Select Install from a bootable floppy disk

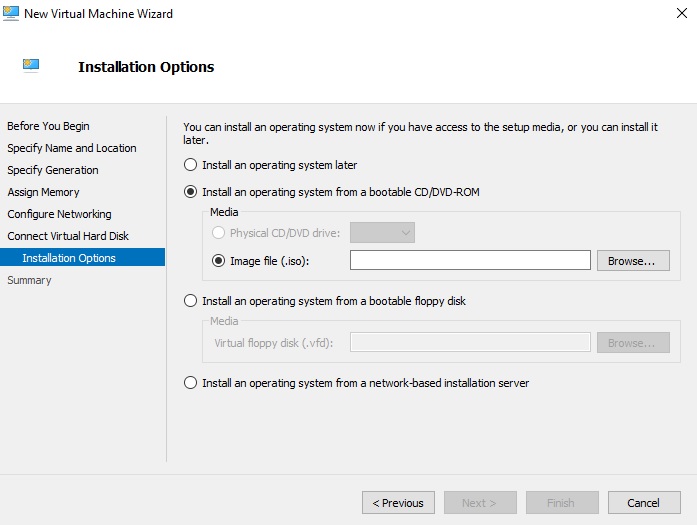[x=190, y=301]
